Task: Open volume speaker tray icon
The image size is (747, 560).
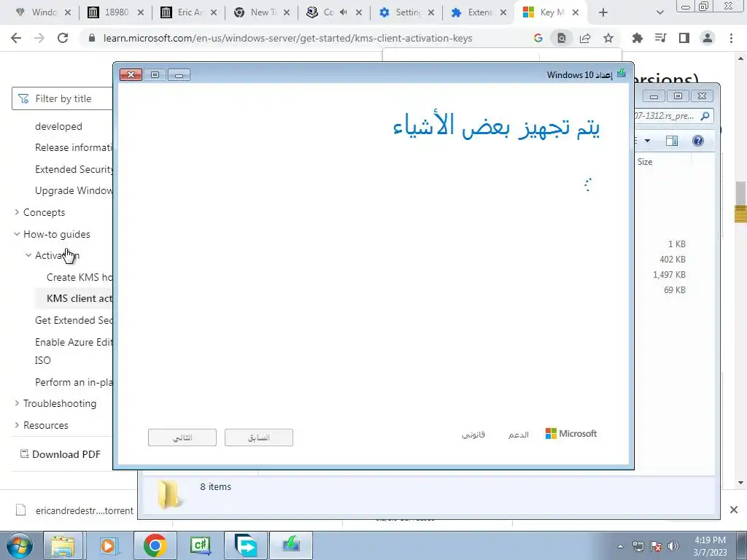Action: tap(673, 546)
